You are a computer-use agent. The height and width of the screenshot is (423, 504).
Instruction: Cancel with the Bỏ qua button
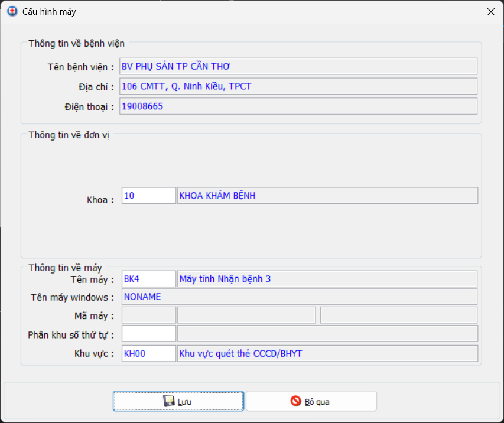[x=311, y=401]
